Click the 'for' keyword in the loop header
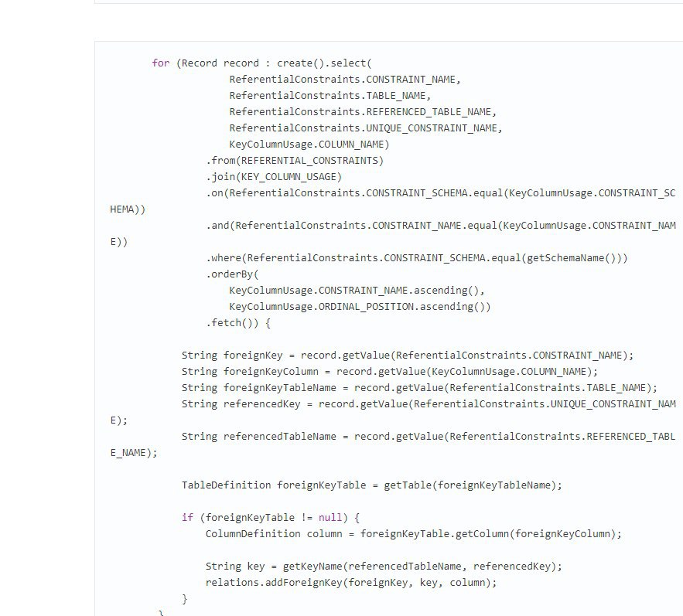The height and width of the screenshot is (616, 683). pyautogui.click(x=160, y=63)
